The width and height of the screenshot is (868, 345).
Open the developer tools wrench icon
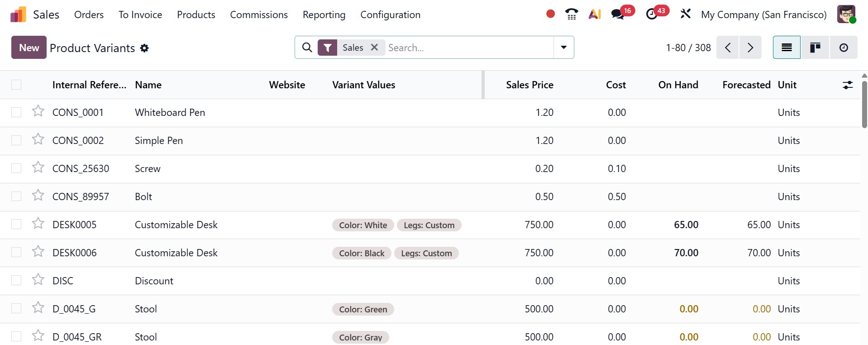pyautogui.click(x=685, y=14)
